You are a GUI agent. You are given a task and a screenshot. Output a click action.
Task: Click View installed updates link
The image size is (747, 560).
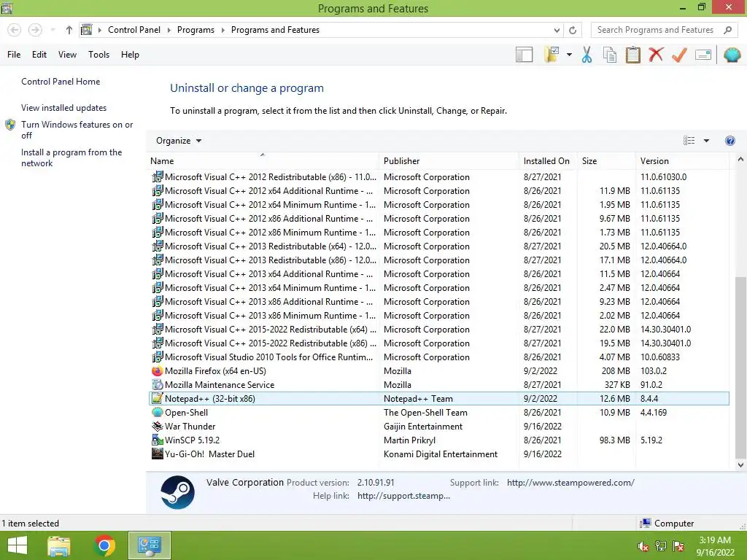(64, 108)
